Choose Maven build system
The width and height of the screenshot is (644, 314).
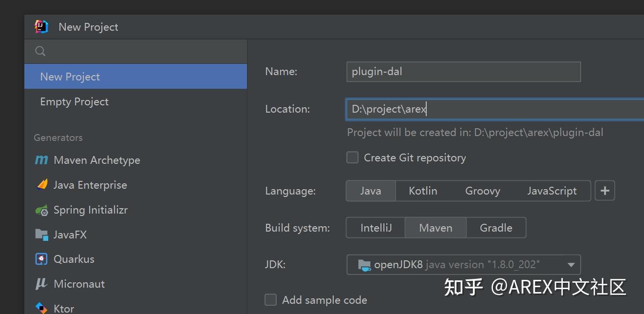click(x=436, y=228)
